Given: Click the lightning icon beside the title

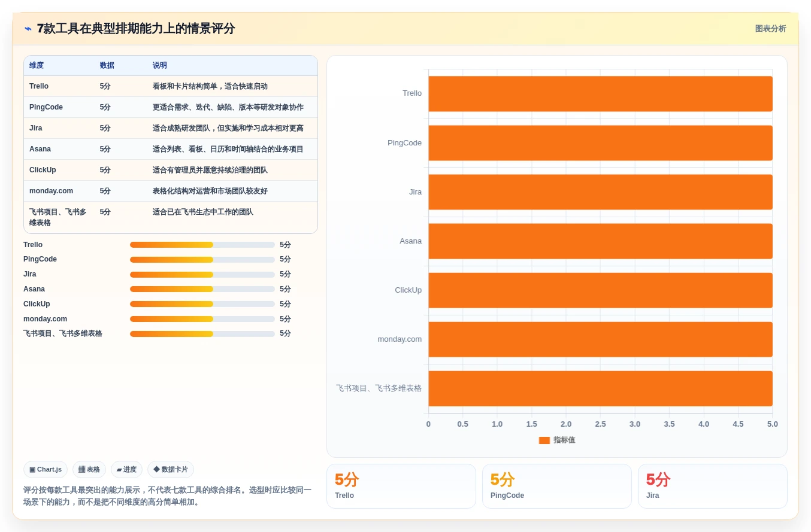Looking at the screenshot, I should coord(28,29).
